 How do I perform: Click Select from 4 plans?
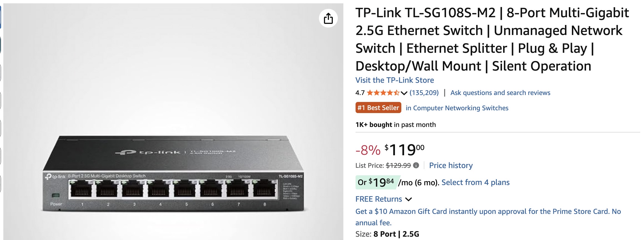pyautogui.click(x=475, y=182)
